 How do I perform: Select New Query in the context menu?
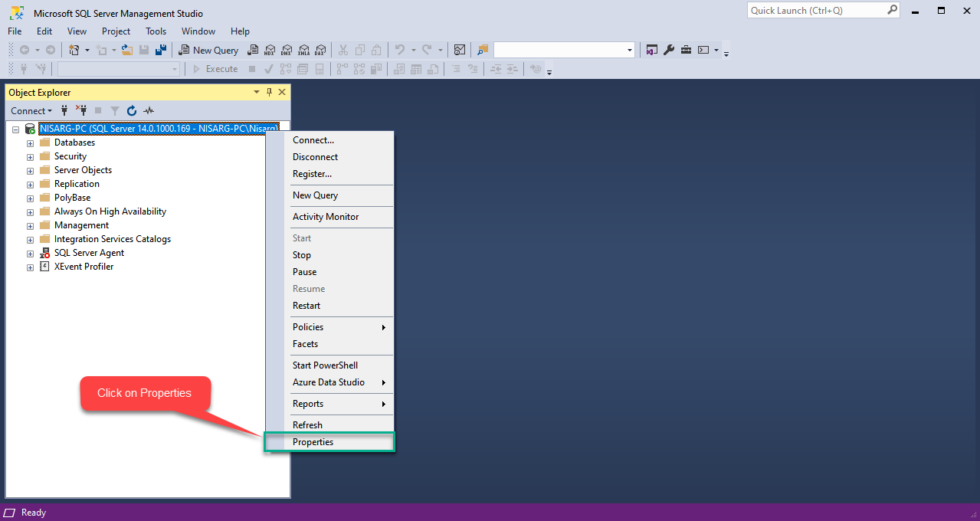329,195
